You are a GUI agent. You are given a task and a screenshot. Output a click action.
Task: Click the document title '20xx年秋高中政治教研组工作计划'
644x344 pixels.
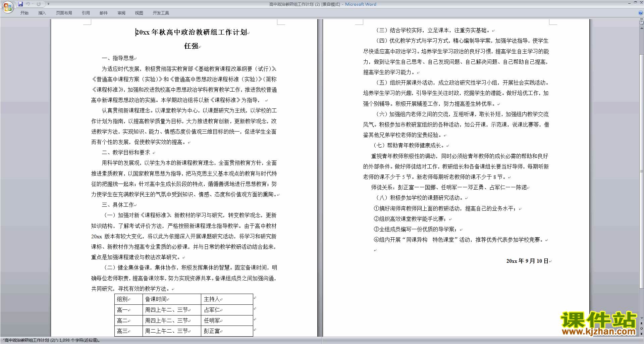[191, 32]
